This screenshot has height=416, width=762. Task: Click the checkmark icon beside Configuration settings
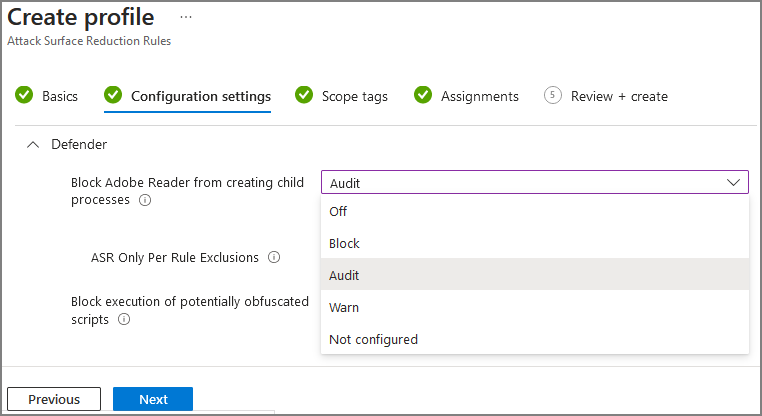point(113,96)
